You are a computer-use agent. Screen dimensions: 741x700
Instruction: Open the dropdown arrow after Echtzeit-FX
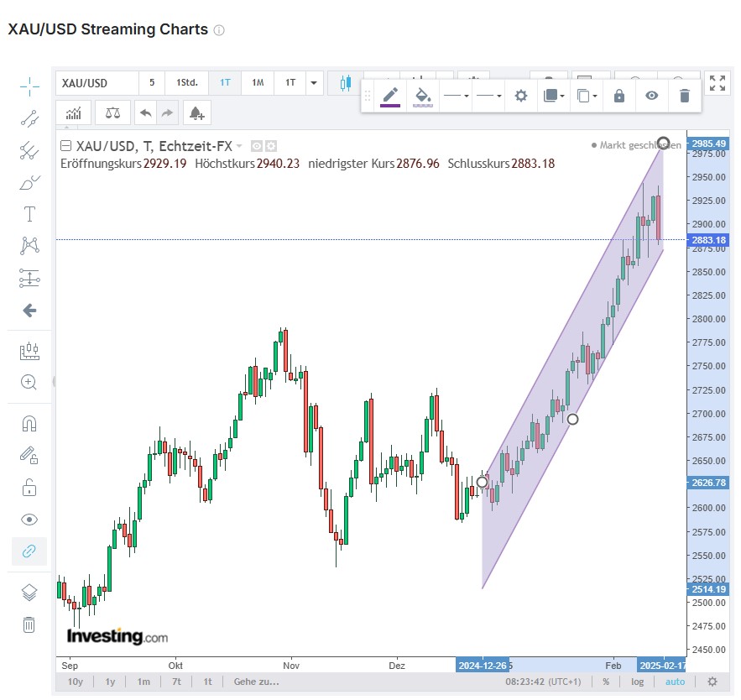(x=239, y=146)
